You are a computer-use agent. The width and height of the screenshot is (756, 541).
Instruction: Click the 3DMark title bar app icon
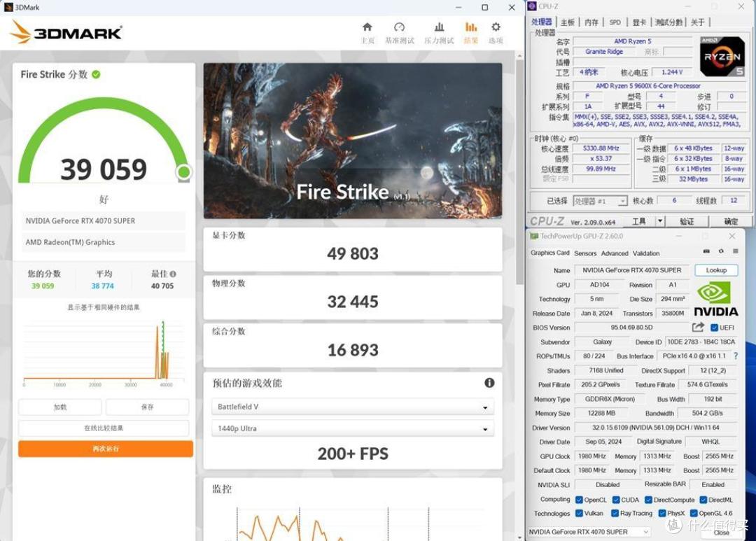pyautogui.click(x=8, y=7)
